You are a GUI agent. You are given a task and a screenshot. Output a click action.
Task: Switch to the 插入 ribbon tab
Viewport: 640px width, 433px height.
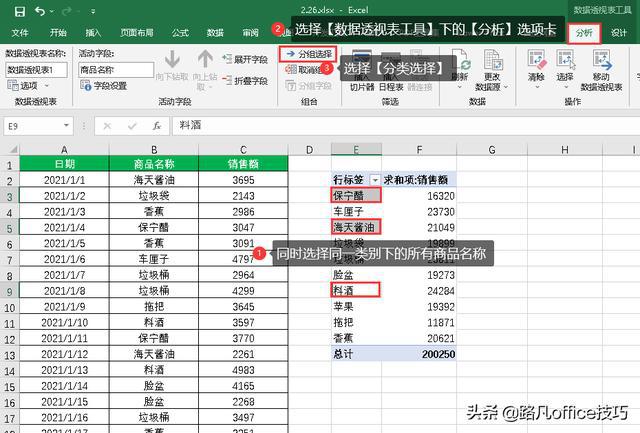[93, 33]
